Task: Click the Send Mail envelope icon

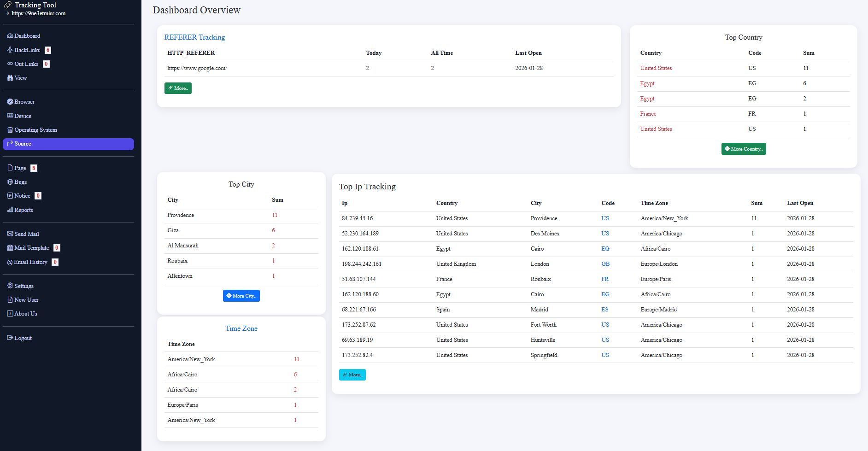Action: [10, 234]
